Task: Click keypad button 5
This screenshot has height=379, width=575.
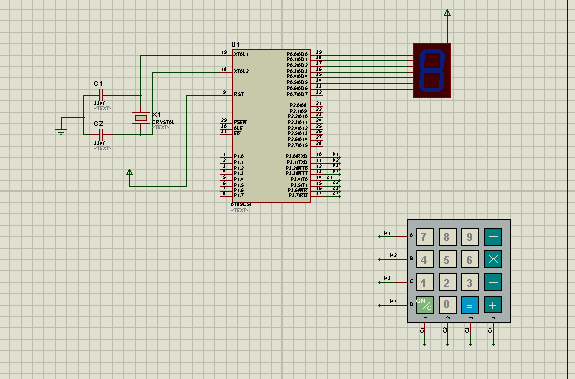Action: pos(447,260)
